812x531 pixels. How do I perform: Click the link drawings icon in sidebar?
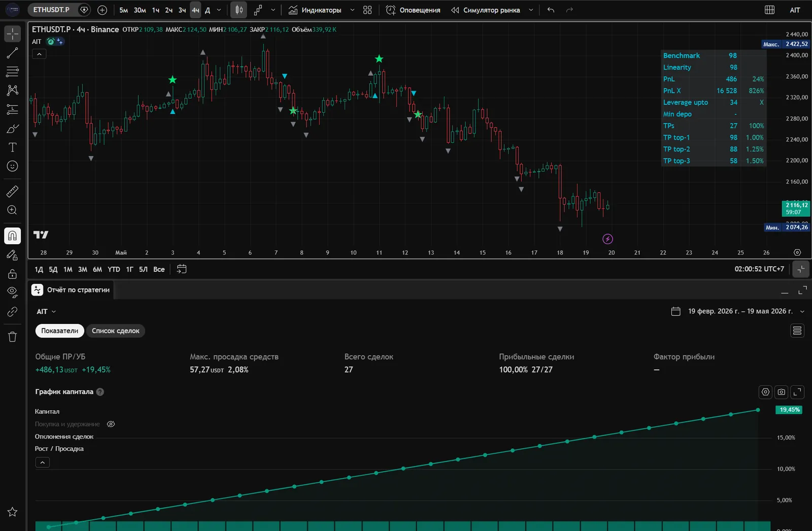pyautogui.click(x=12, y=312)
